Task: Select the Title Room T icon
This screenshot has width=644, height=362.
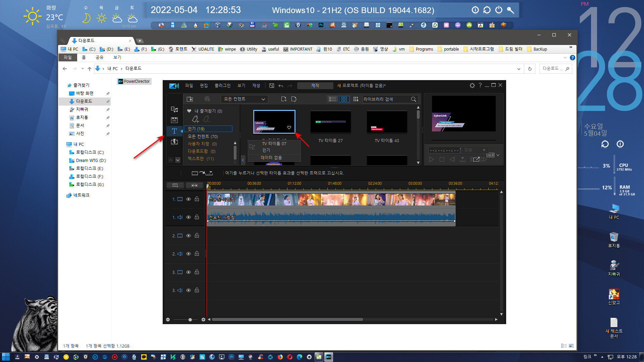Action: click(x=174, y=131)
